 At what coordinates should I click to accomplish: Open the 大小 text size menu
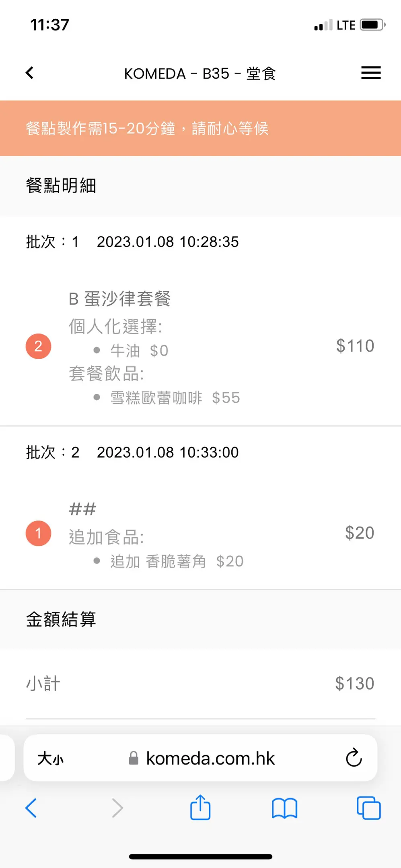coord(50,759)
